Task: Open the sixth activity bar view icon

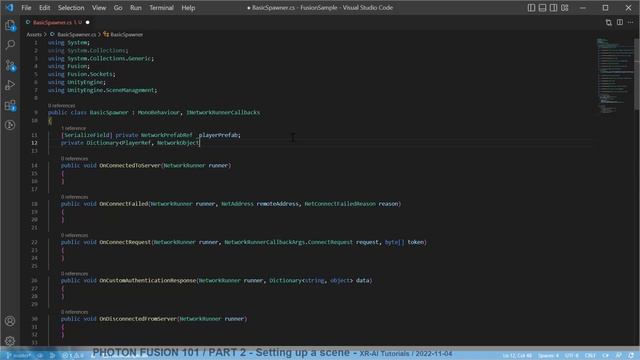Action: coord(10,125)
